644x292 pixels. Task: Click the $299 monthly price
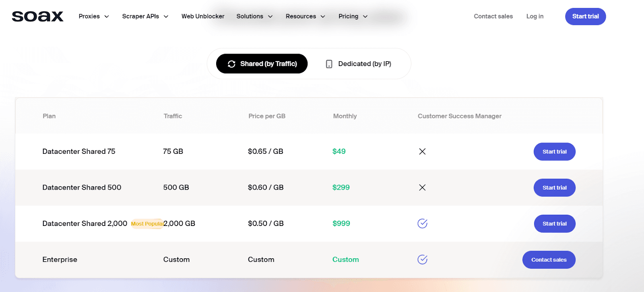click(341, 187)
